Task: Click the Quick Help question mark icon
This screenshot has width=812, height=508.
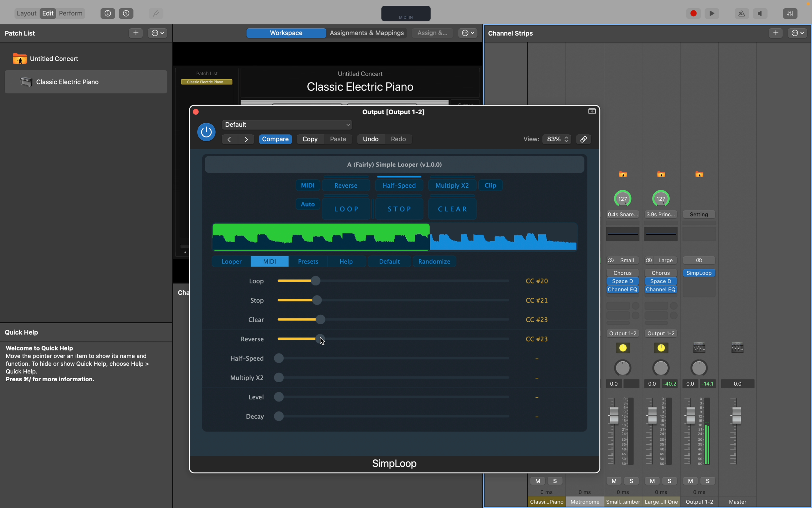Action: [126, 13]
